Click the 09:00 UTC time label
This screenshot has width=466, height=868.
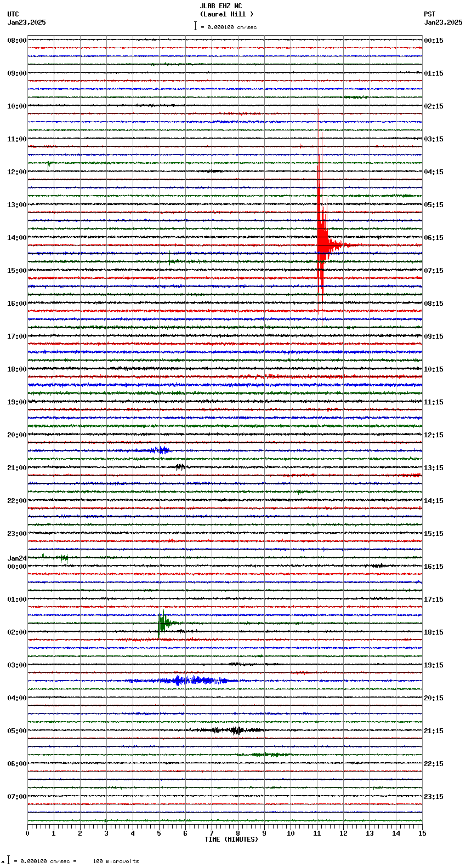(17, 73)
